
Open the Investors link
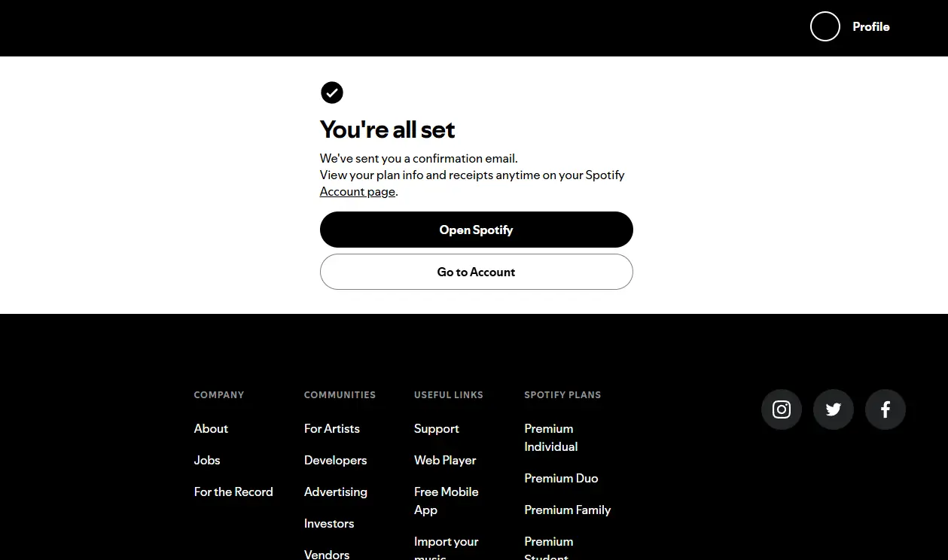pyautogui.click(x=329, y=523)
